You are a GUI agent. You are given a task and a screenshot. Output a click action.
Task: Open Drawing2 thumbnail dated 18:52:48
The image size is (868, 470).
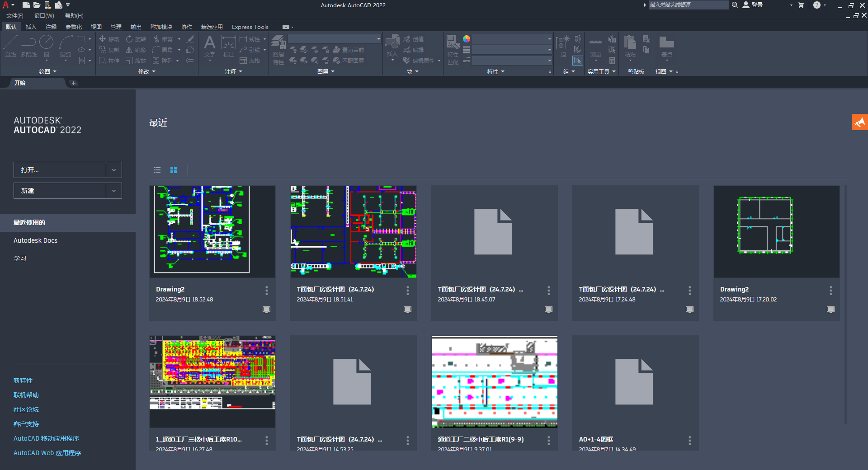[212, 231]
